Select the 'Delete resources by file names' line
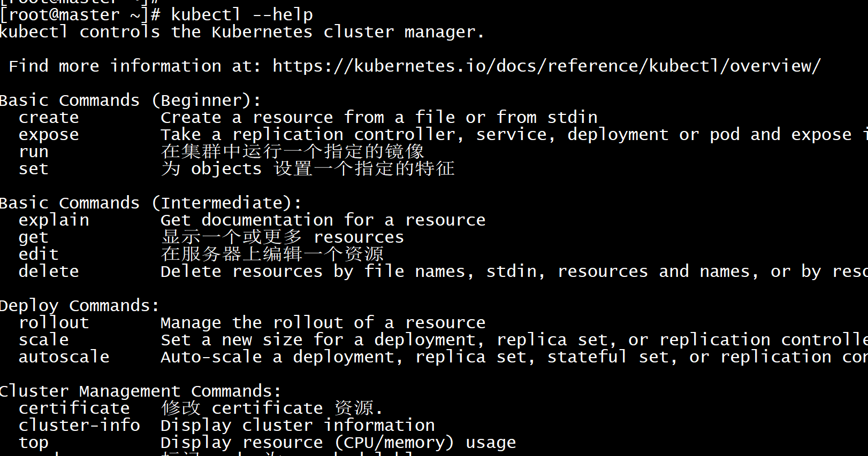 514,271
